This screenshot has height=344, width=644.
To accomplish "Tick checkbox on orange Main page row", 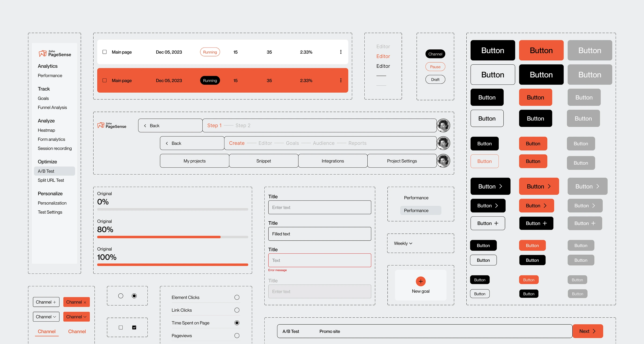I will [x=105, y=81].
